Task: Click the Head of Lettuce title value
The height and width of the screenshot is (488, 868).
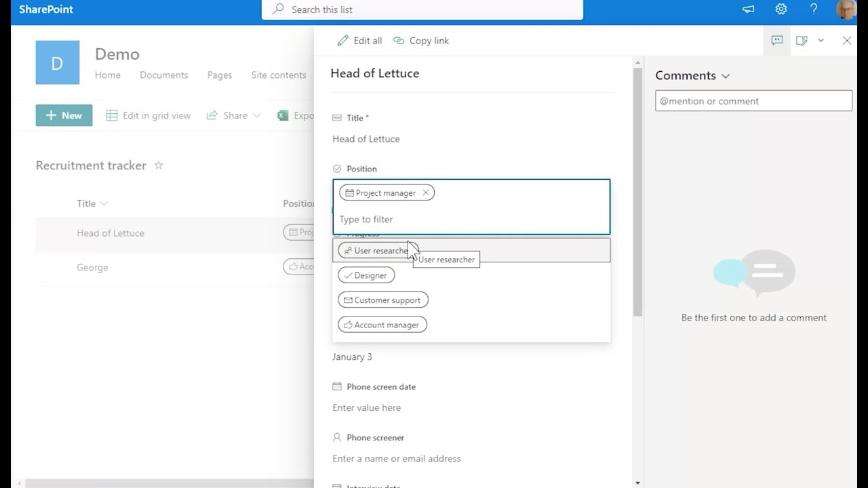Action: coord(366,139)
